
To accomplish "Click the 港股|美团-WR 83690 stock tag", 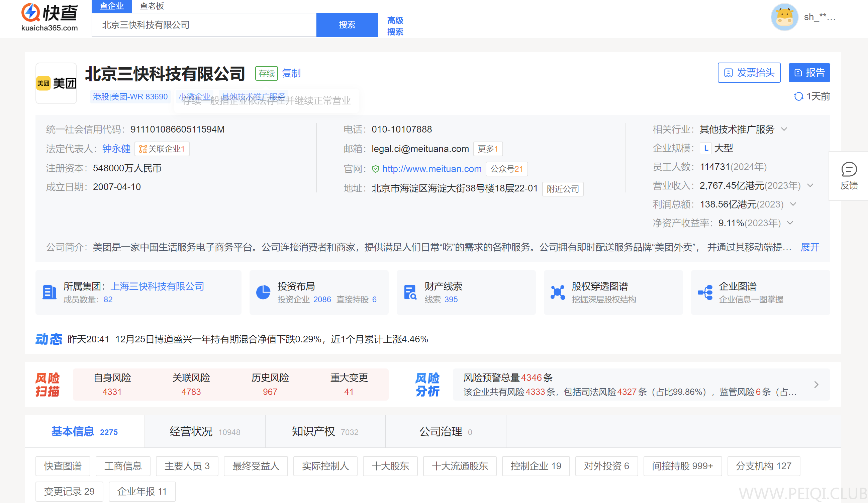I will click(130, 96).
